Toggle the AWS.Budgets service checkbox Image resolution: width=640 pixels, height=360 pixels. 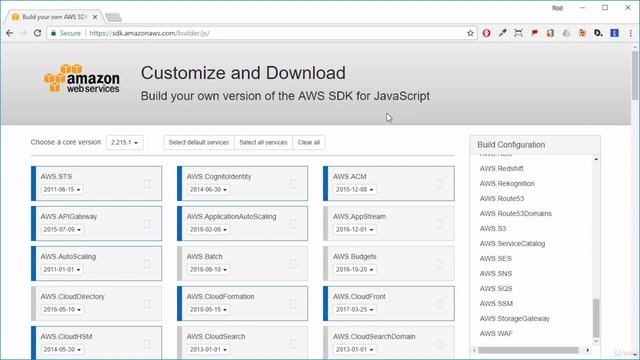[440, 264]
